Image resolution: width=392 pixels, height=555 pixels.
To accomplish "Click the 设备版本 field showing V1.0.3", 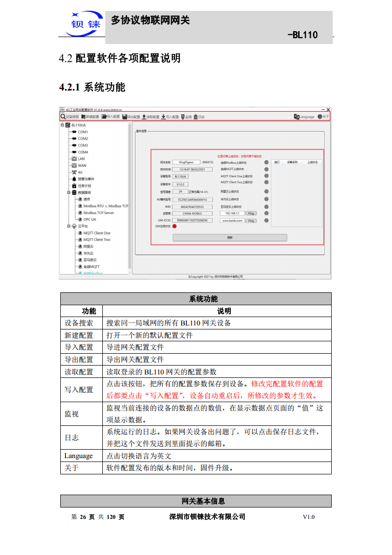I will click(x=180, y=184).
